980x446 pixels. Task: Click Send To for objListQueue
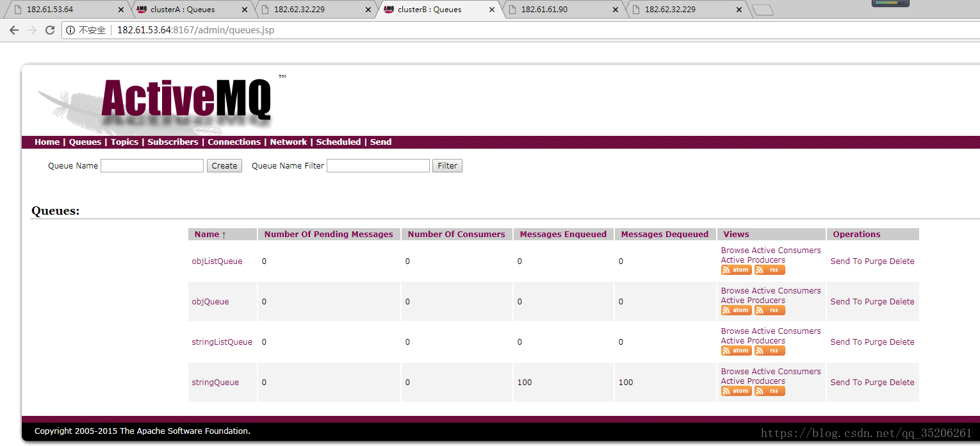(x=846, y=261)
